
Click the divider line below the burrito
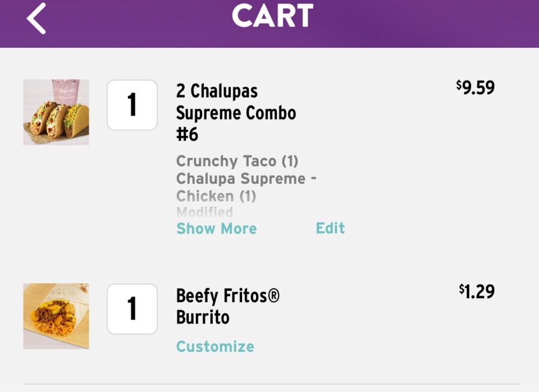click(x=272, y=385)
